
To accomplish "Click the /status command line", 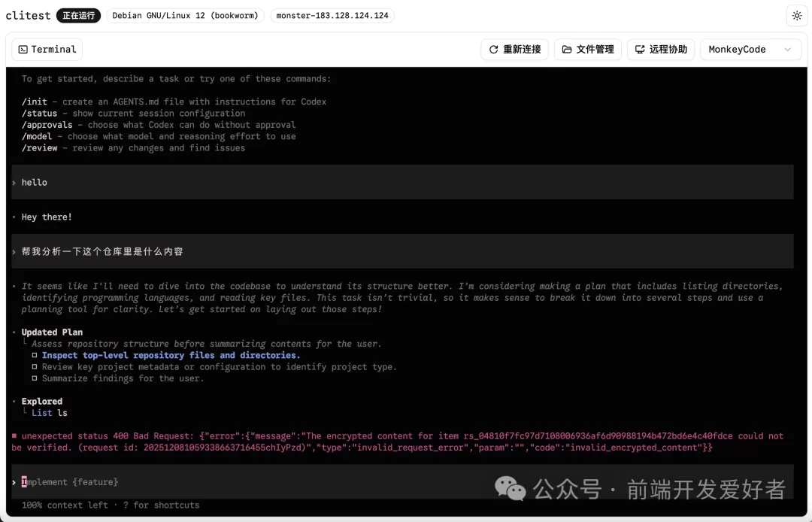I will (134, 113).
